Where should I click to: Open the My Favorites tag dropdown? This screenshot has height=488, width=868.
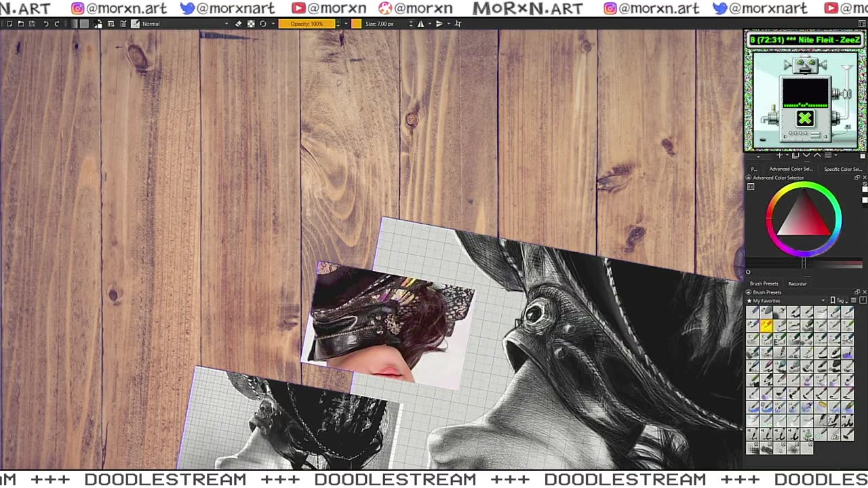(786, 300)
